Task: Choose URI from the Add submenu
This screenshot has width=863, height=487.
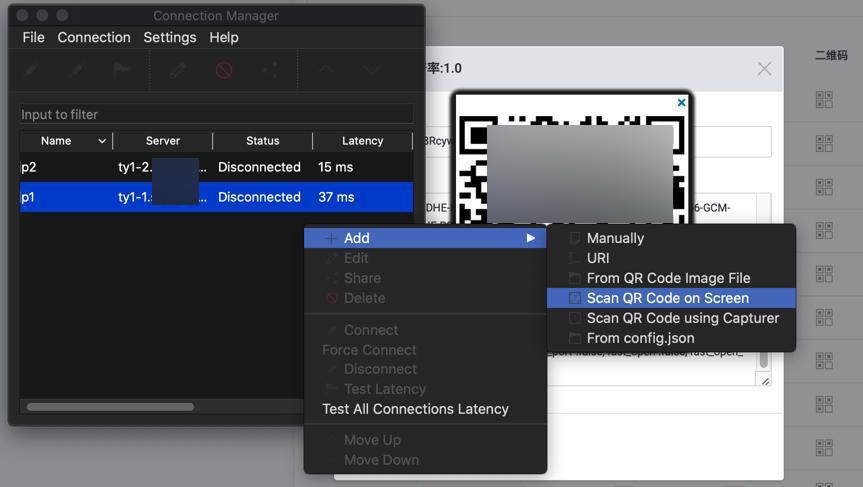Action: (671, 258)
